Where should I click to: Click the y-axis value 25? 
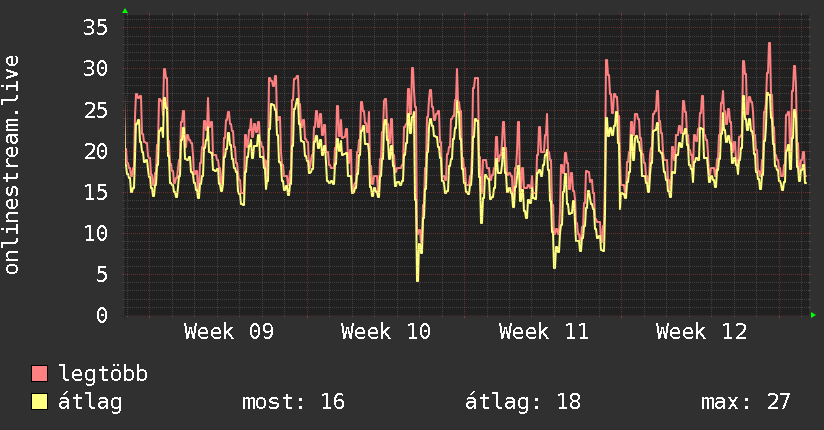tap(96, 110)
